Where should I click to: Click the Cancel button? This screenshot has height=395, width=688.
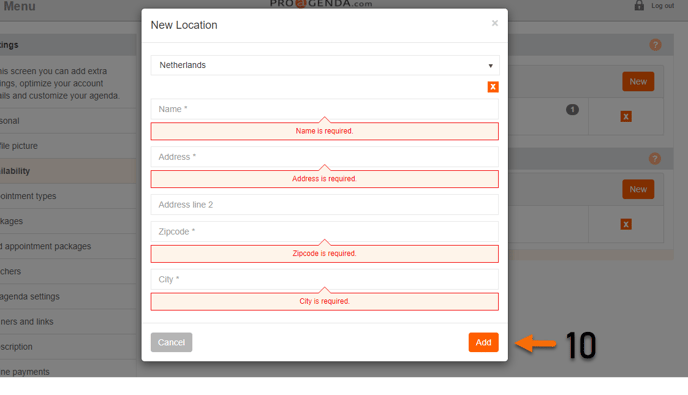[172, 342]
